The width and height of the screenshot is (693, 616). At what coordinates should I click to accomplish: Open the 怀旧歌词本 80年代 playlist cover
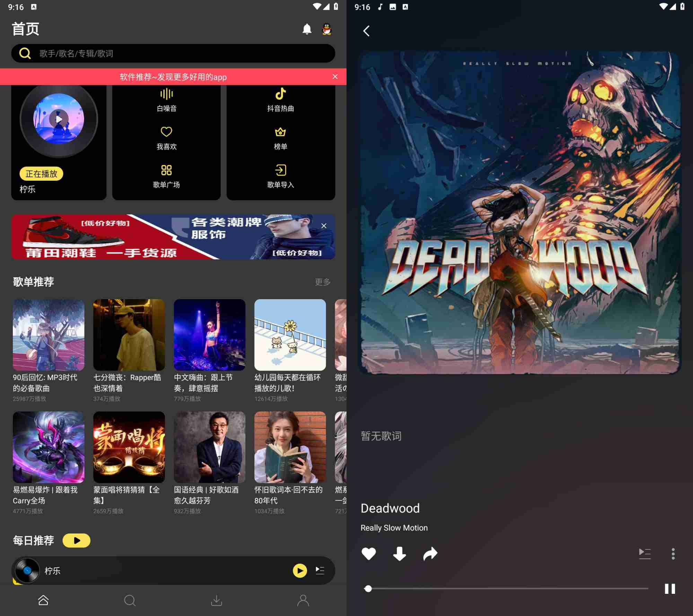coord(290,447)
